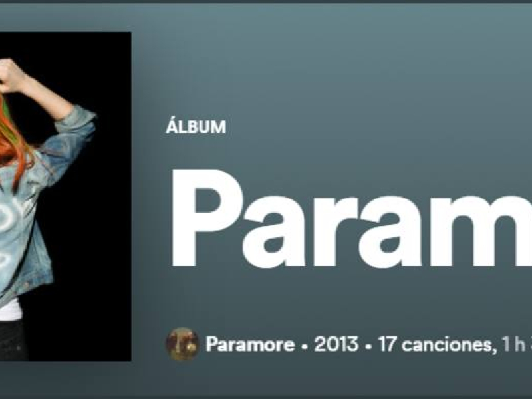Screen dimensions: 532x399
Task: Click the 1 h album duration text
Action: (x=513, y=344)
